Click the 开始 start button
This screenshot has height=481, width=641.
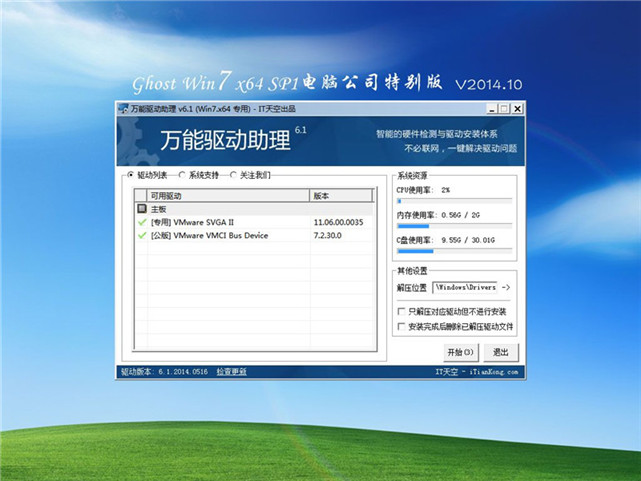461,351
